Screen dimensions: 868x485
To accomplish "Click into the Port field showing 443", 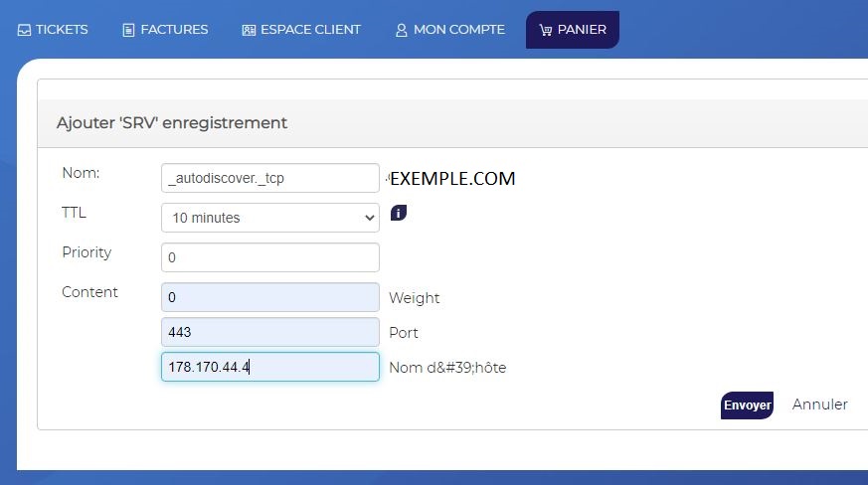I will click(x=270, y=332).
